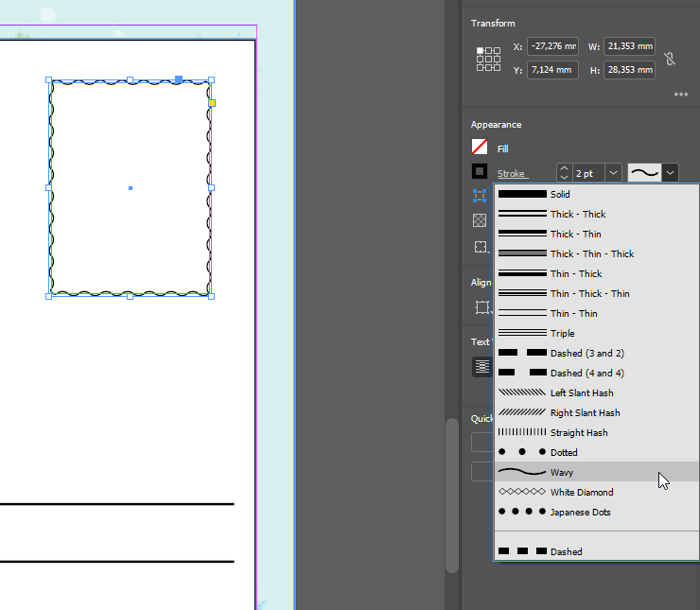The width and height of the screenshot is (700, 610).
Task: Click the panel's vertical scrollbar
Action: (x=452, y=492)
